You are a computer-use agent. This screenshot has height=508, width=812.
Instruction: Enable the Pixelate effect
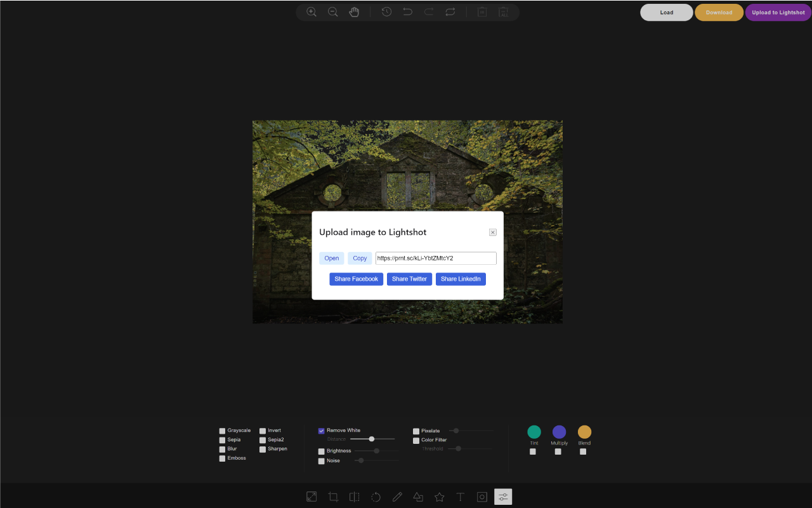pyautogui.click(x=416, y=431)
